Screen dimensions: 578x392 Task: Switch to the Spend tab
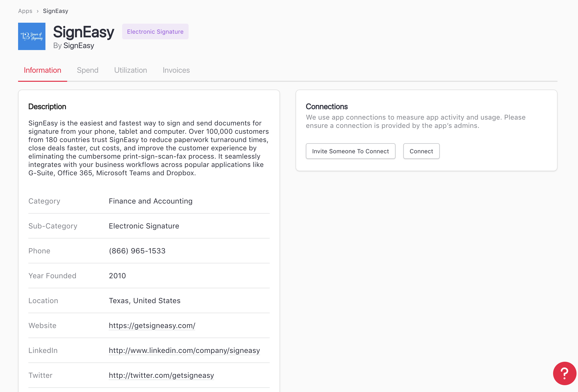pos(87,70)
